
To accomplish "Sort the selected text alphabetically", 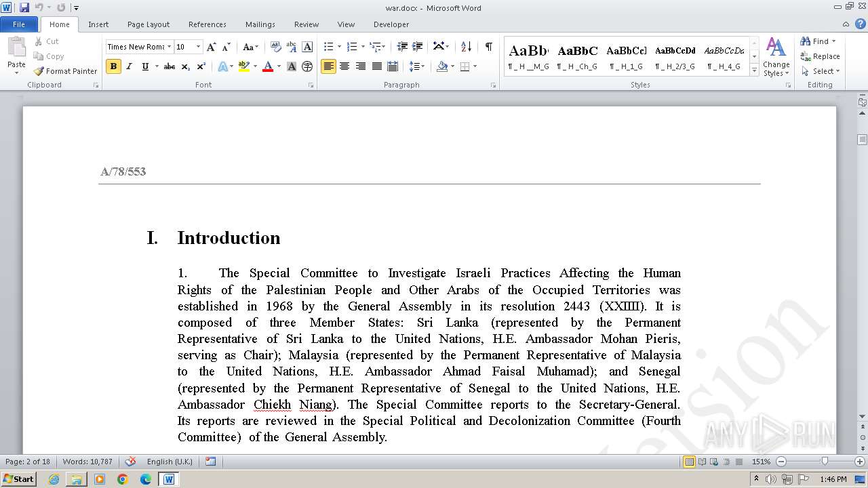I will click(466, 47).
